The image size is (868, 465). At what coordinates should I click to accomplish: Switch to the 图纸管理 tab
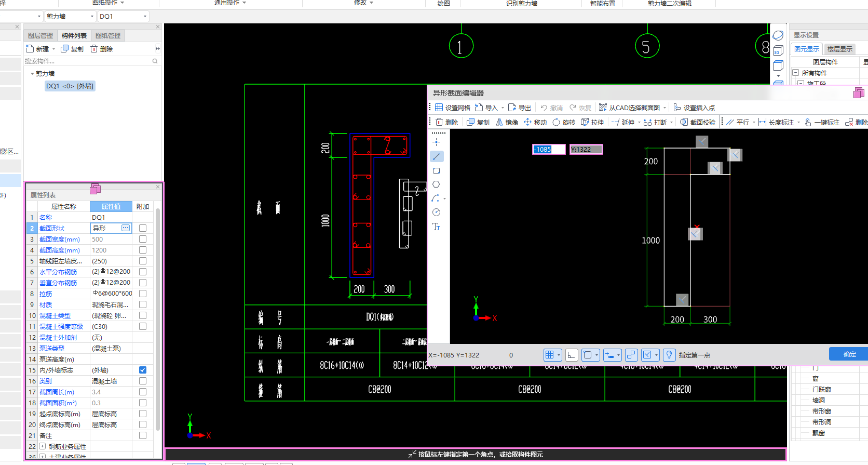click(x=108, y=35)
